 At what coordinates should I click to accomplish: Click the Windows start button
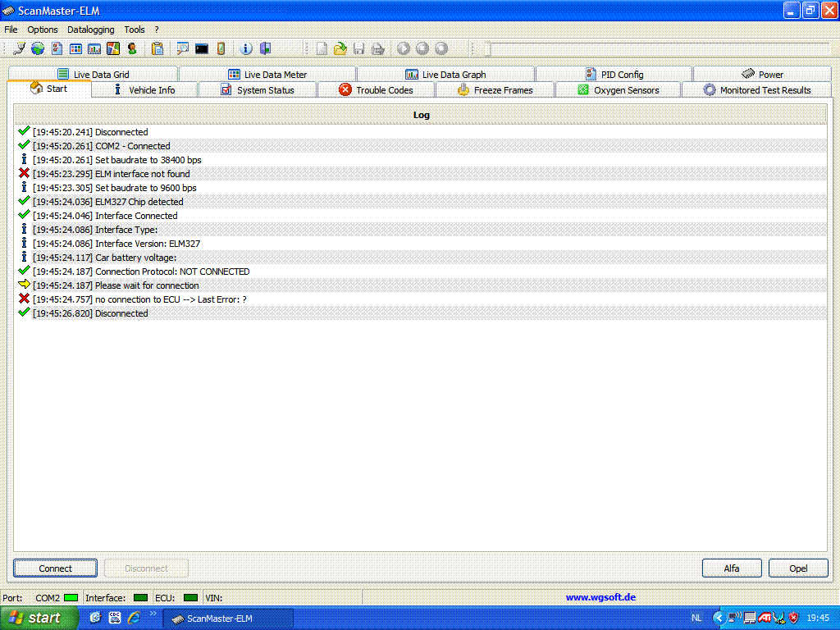click(x=34, y=619)
